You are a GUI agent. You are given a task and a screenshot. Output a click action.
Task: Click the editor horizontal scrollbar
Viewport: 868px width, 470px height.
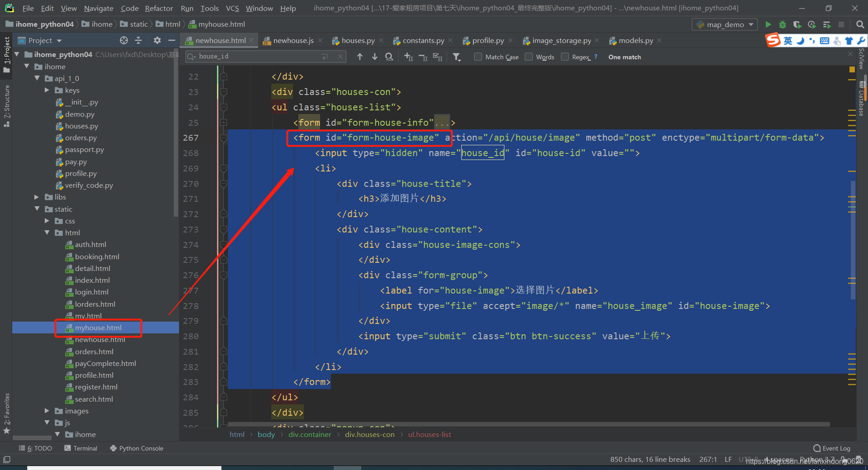529,424
